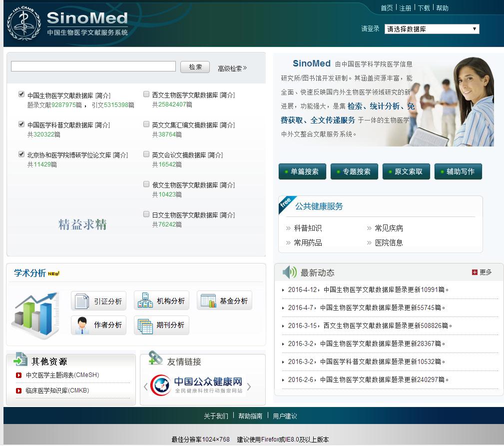
Task: Click the fund analysis (基金分析) icon
Action: [x=207, y=300]
